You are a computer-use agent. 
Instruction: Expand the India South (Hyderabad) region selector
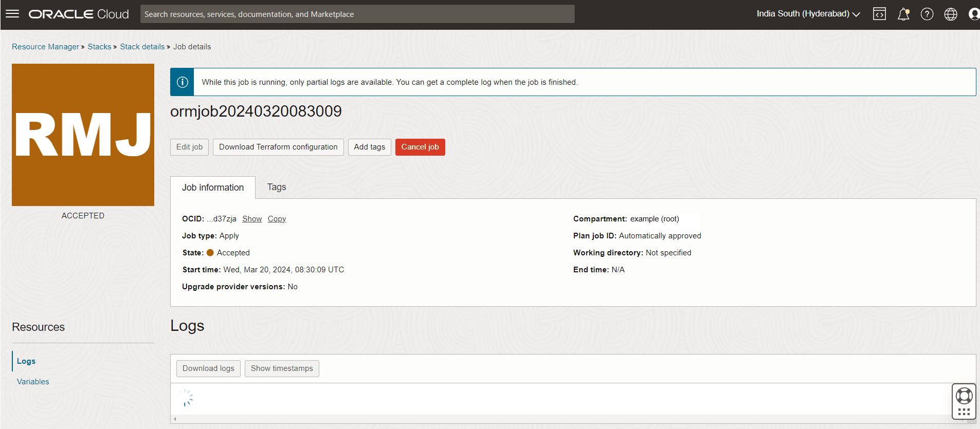pos(808,14)
